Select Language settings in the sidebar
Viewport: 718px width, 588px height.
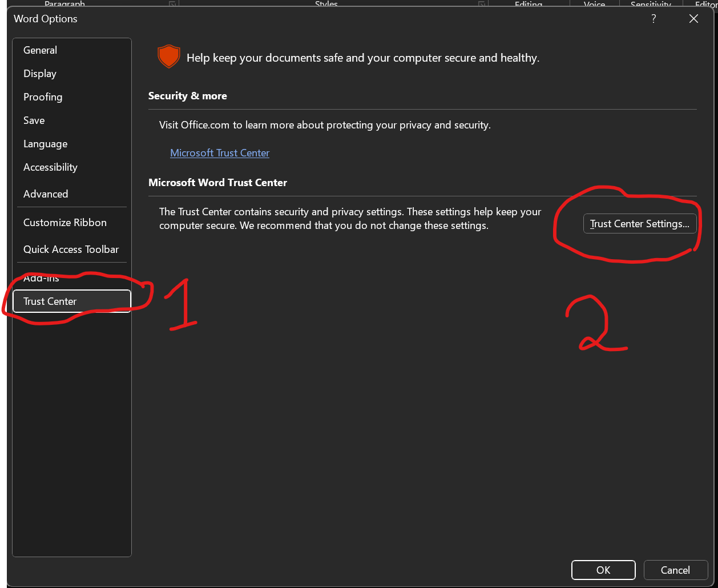pos(45,144)
